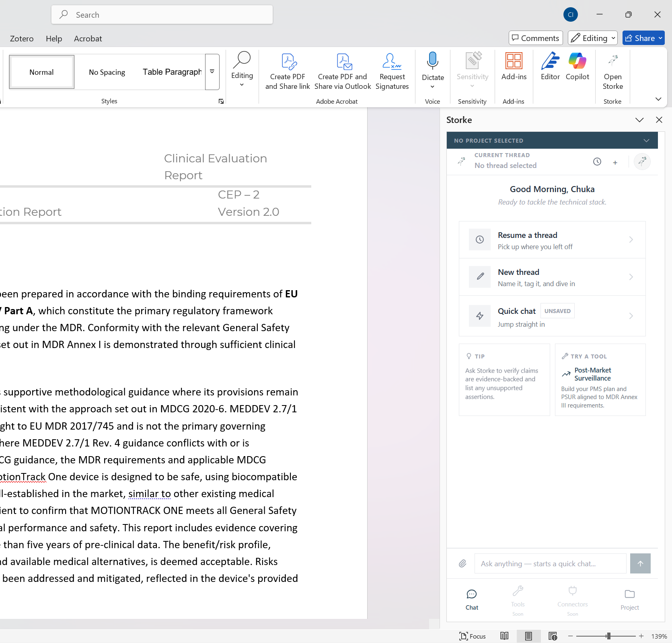
Task: Click the underlined "similar to" text
Action: (x=150, y=494)
